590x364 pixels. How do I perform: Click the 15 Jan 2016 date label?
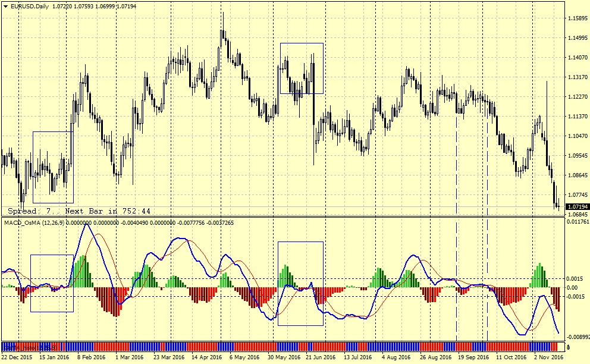54,357
